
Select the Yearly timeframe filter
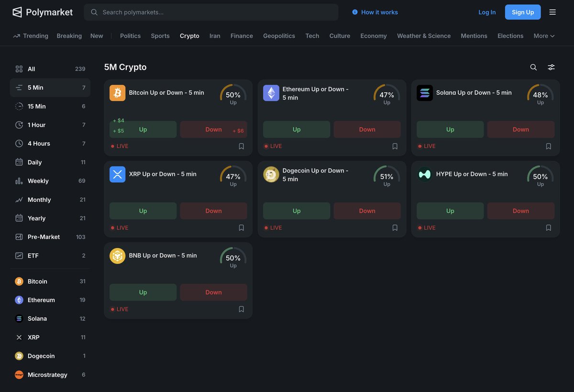[x=50, y=218]
